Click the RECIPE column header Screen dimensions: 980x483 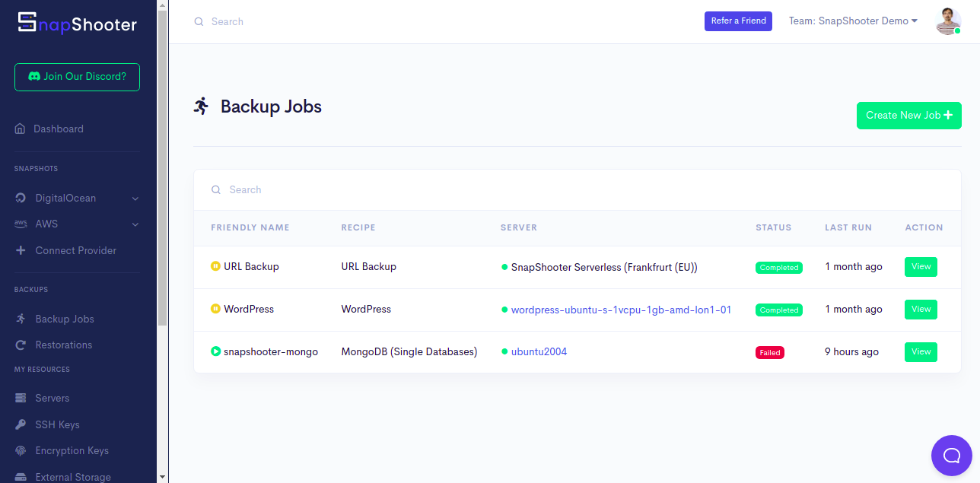click(358, 227)
